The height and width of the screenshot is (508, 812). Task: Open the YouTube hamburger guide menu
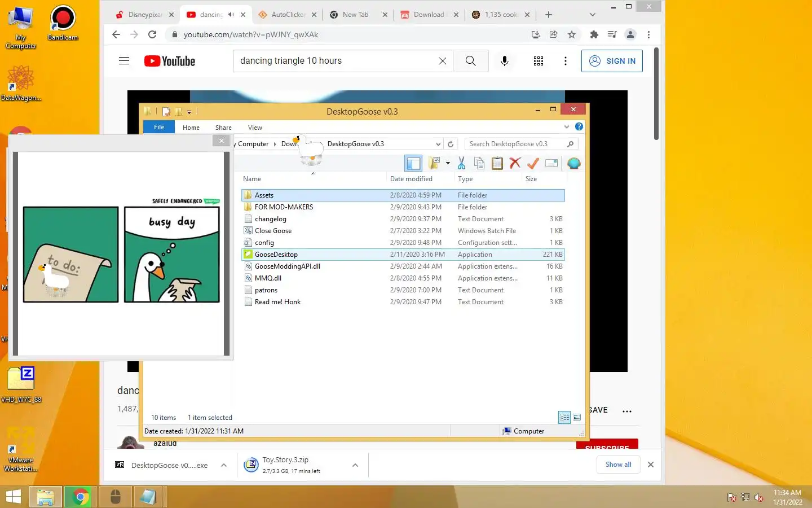click(x=124, y=61)
